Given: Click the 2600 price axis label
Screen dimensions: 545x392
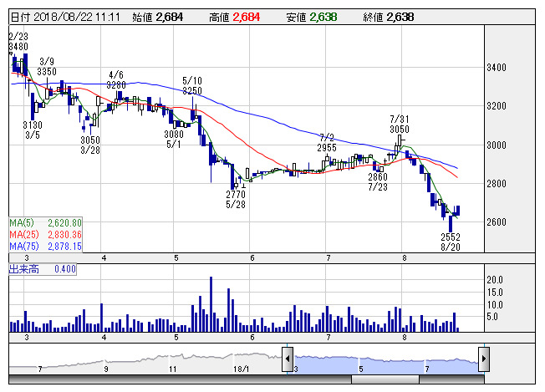Looking at the screenshot, I should (497, 222).
